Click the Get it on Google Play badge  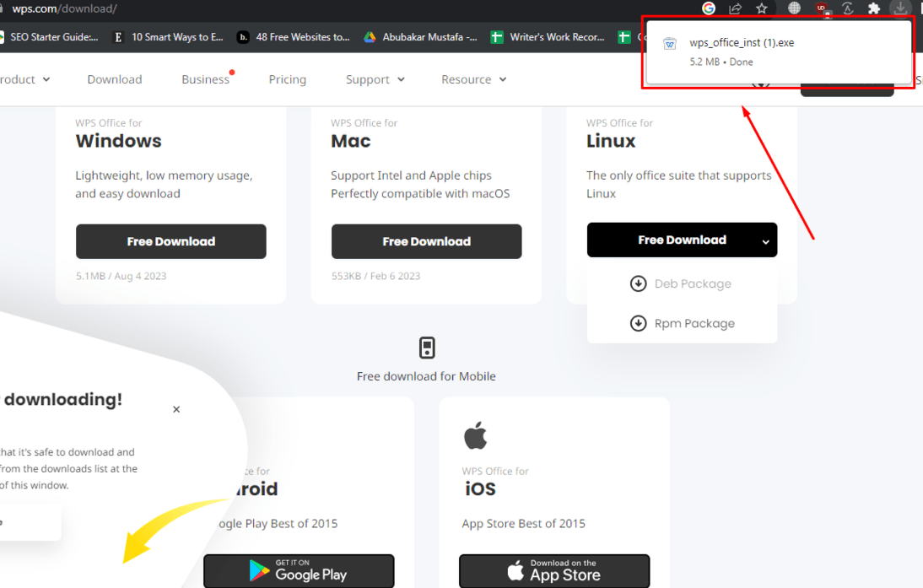coord(299,571)
